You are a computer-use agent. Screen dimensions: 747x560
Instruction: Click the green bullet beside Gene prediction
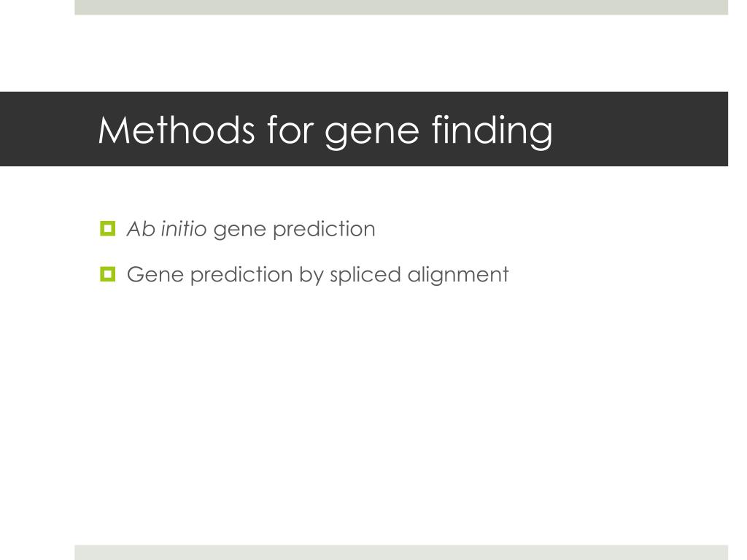tap(108, 274)
